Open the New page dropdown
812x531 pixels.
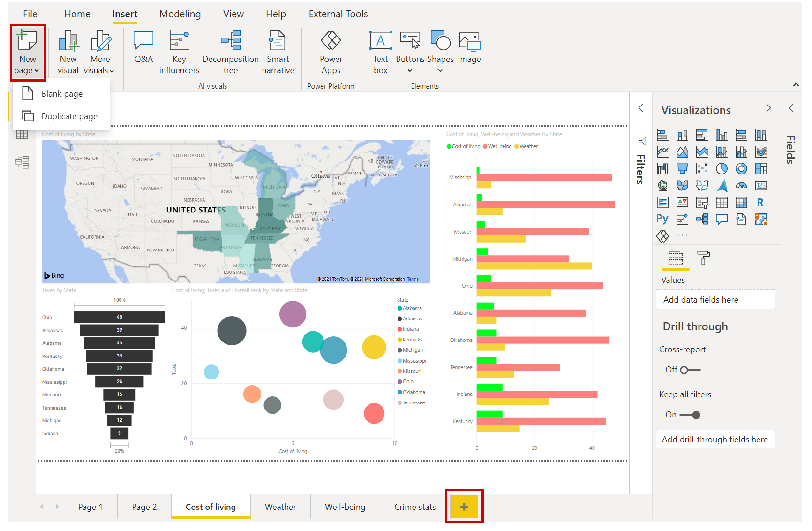tap(27, 53)
